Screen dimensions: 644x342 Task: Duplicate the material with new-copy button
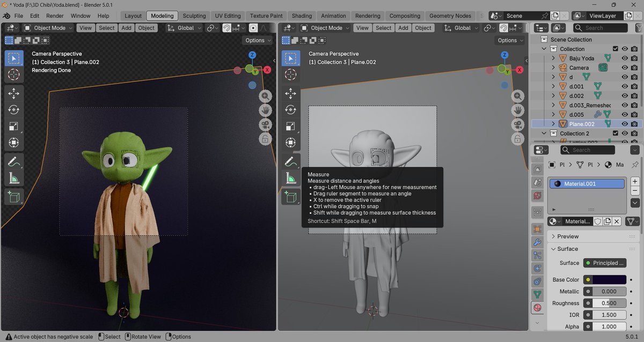pyautogui.click(x=607, y=221)
